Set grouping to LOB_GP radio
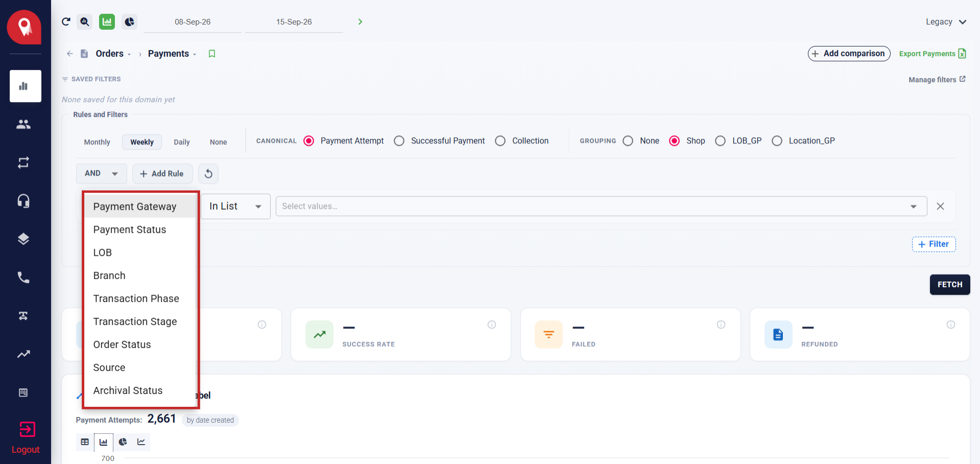This screenshot has width=980, height=464. tap(720, 141)
